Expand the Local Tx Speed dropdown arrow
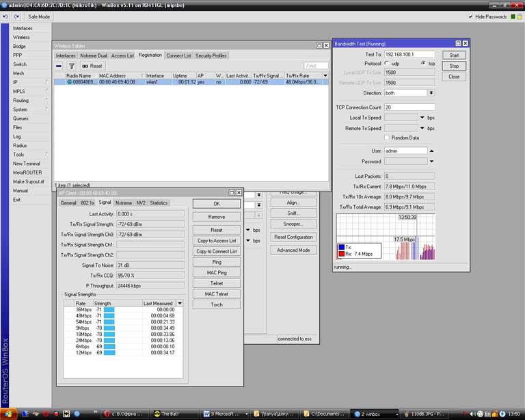525x420 pixels. tap(422, 118)
